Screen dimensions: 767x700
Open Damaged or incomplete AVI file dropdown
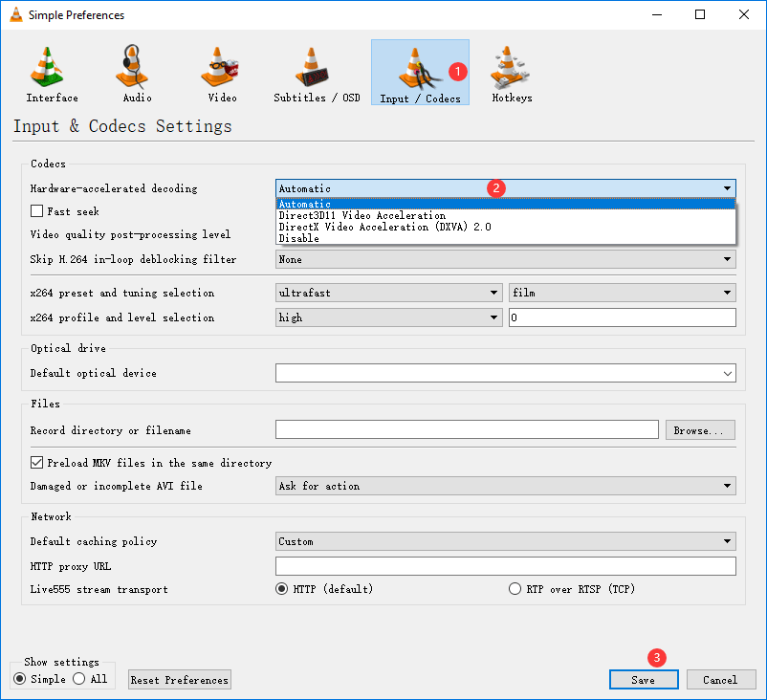(505, 486)
